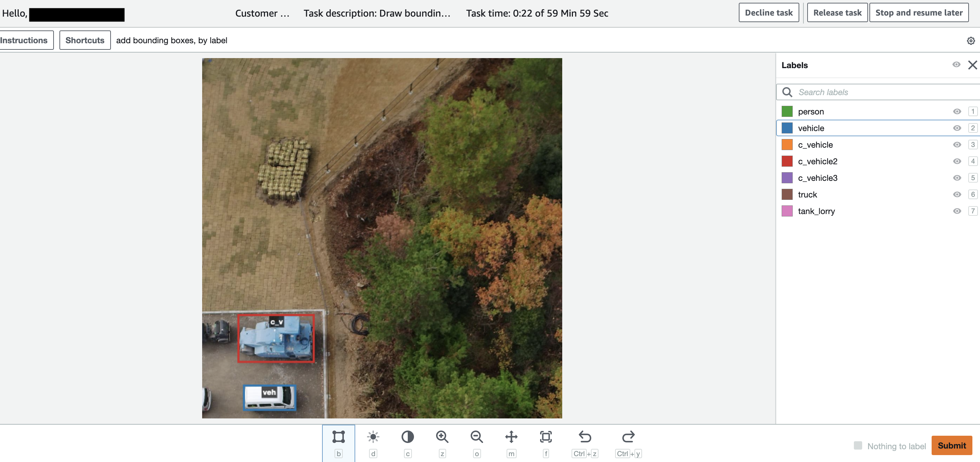The image size is (980, 462).
Task: Open the Shortcuts panel
Action: (85, 40)
